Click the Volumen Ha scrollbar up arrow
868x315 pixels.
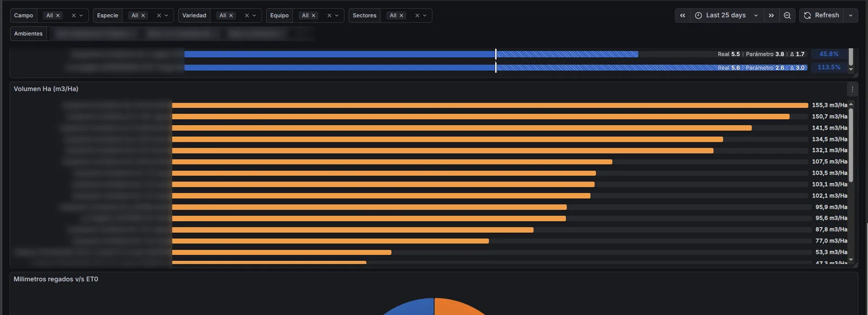pos(851,104)
